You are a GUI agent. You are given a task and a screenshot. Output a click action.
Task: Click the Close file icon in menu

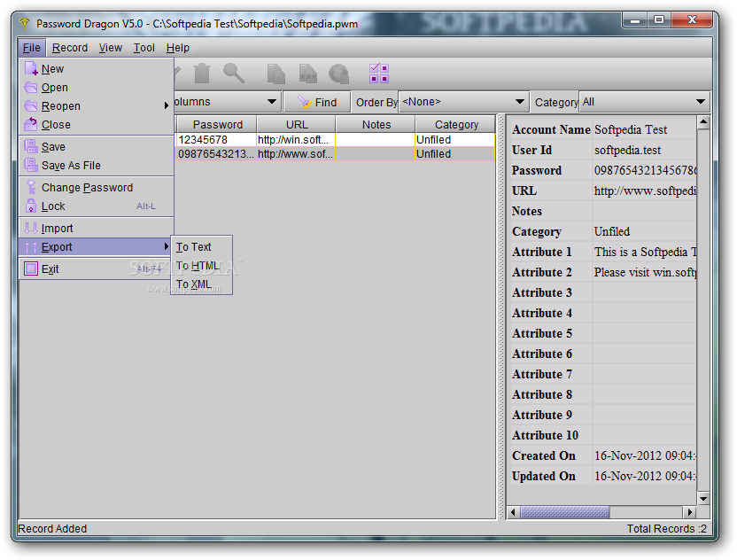(x=31, y=124)
